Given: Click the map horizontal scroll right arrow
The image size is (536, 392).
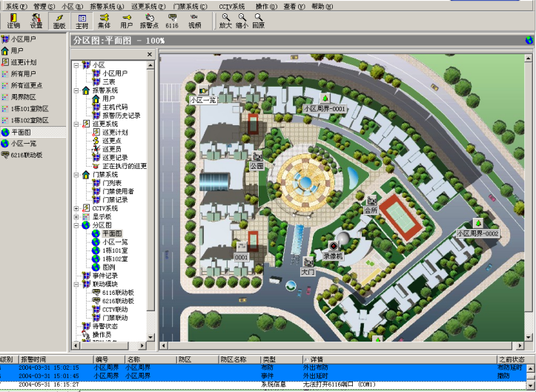Looking at the screenshot, I should (520, 345).
